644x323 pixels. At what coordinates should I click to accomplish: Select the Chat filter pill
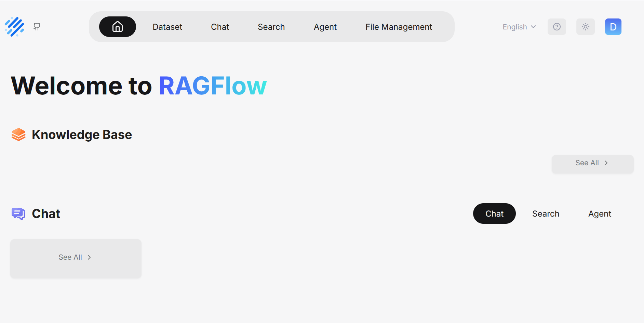pos(495,214)
